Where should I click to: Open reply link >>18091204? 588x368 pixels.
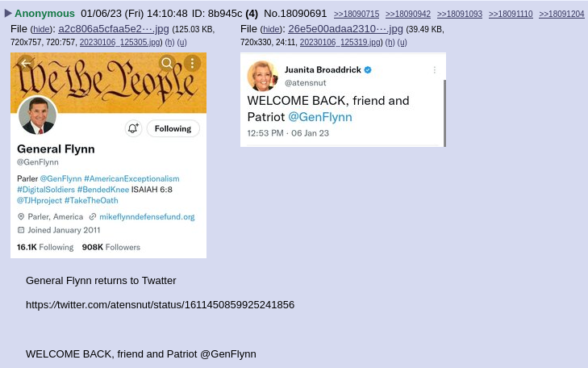561,15
